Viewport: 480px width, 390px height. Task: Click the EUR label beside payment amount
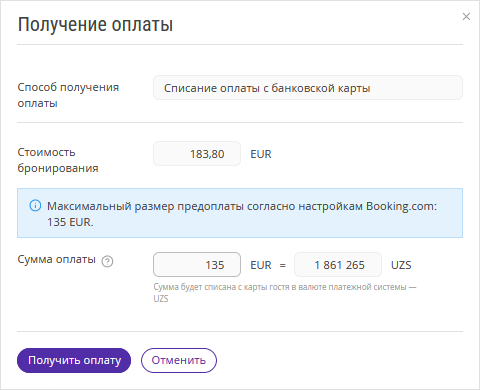tap(261, 265)
